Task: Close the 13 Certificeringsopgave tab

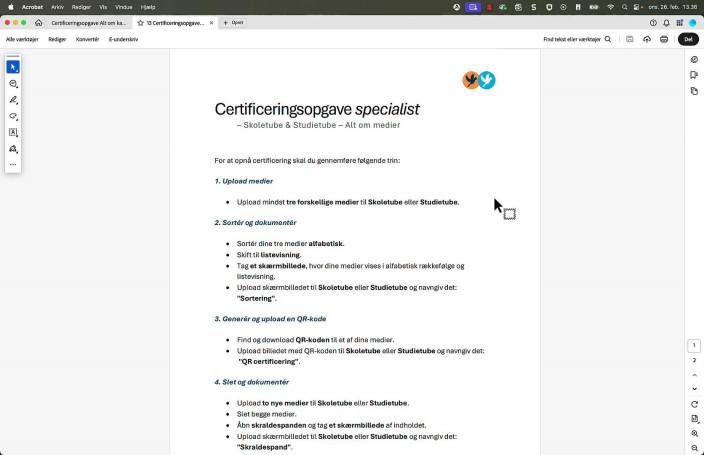Action: click(211, 23)
